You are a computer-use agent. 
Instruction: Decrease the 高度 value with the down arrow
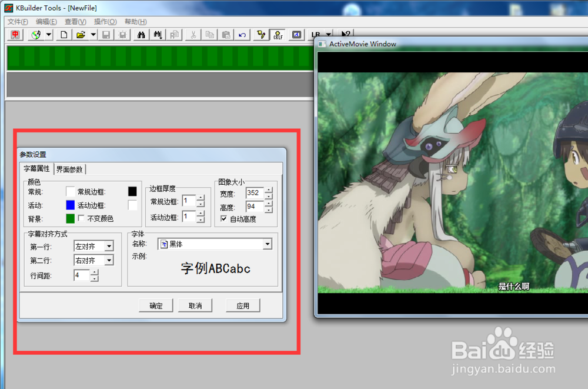pyautogui.click(x=269, y=210)
